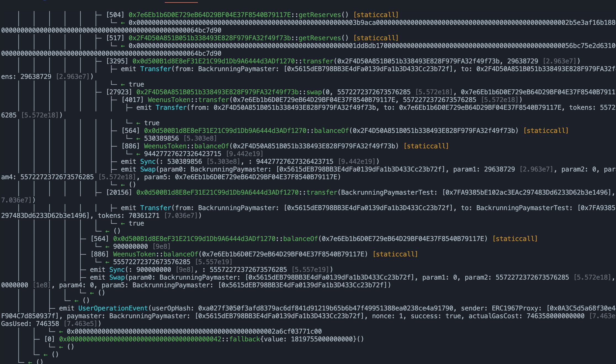Select actualGasCost 746358000000000
616x364 pixels.
[x=555, y=316]
